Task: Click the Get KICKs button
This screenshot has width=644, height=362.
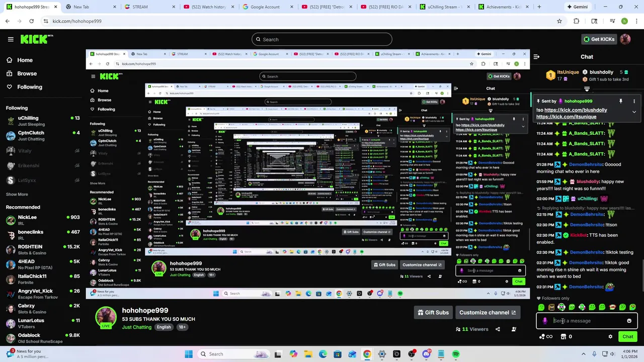Action: click(x=598, y=39)
